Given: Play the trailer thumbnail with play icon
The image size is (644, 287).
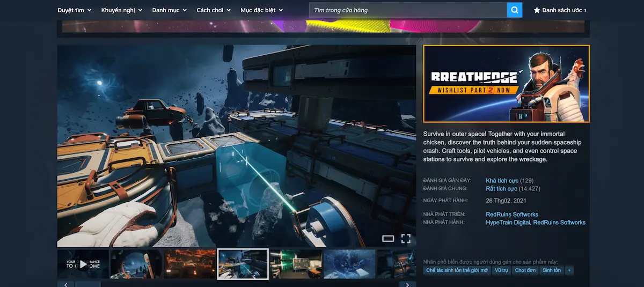Looking at the screenshot, I should pyautogui.click(x=83, y=264).
